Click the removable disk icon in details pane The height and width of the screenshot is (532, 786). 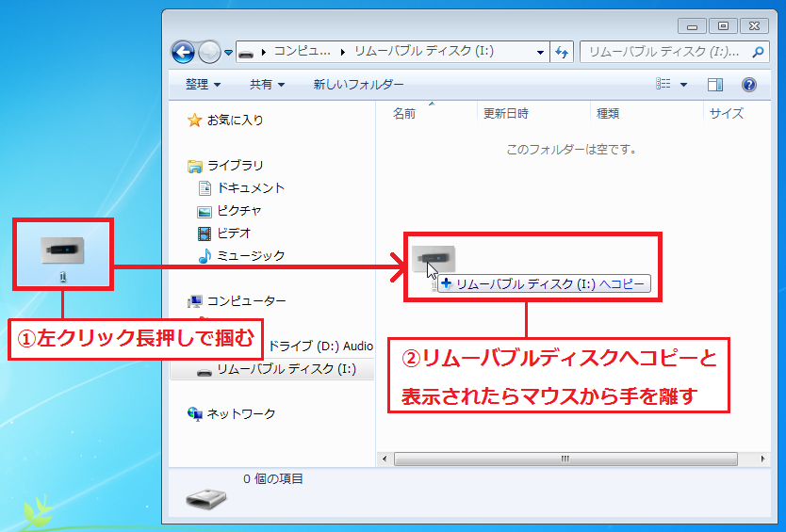(x=206, y=499)
